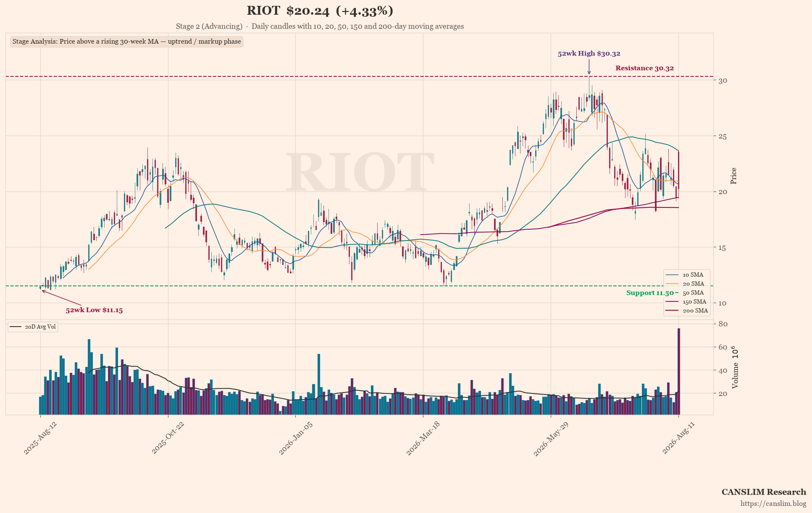The width and height of the screenshot is (812, 513).
Task: Click the 'CANSLIM Research' credit text
Action: [x=764, y=492]
